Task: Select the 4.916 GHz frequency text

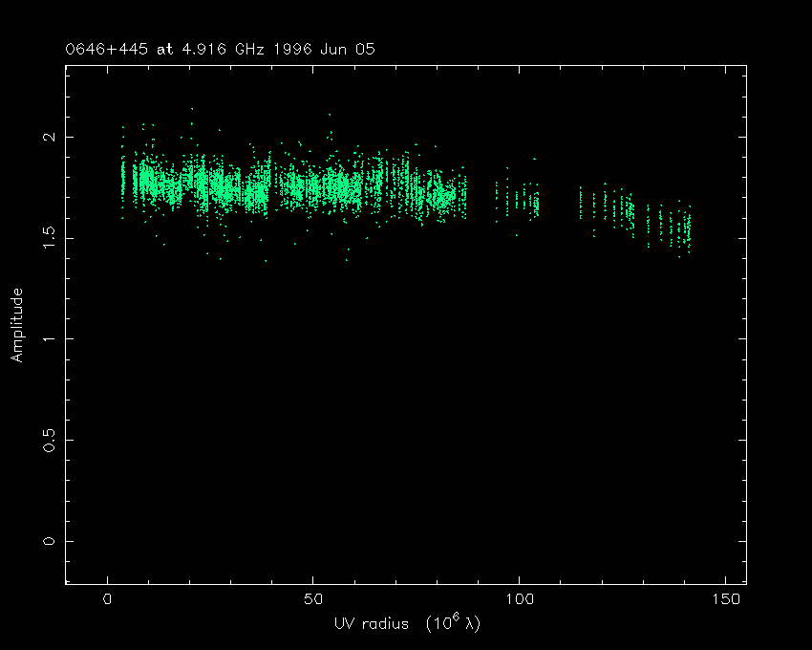Action: (x=208, y=49)
